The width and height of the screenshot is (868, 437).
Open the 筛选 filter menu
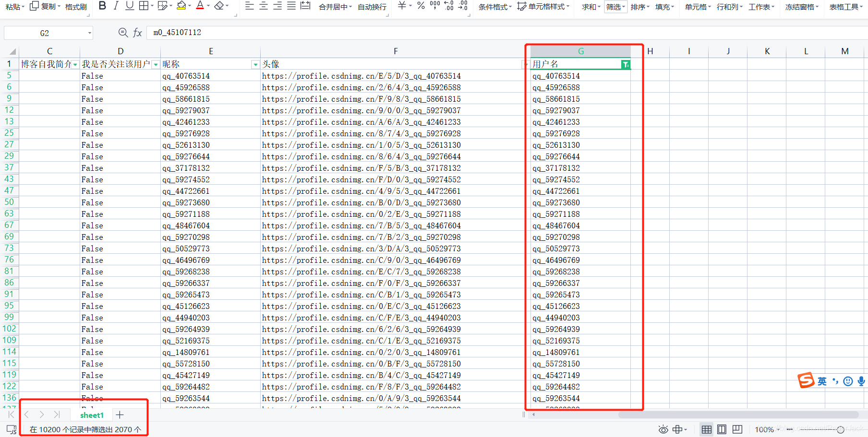coord(615,7)
